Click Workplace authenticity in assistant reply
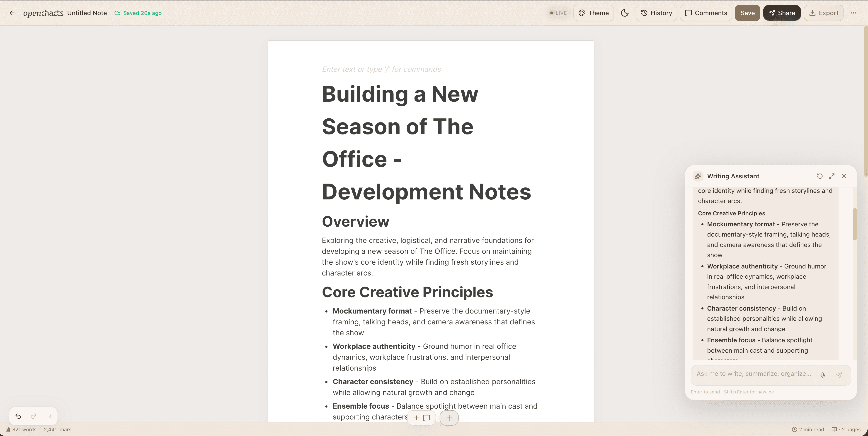The height and width of the screenshot is (436, 868). click(x=742, y=266)
